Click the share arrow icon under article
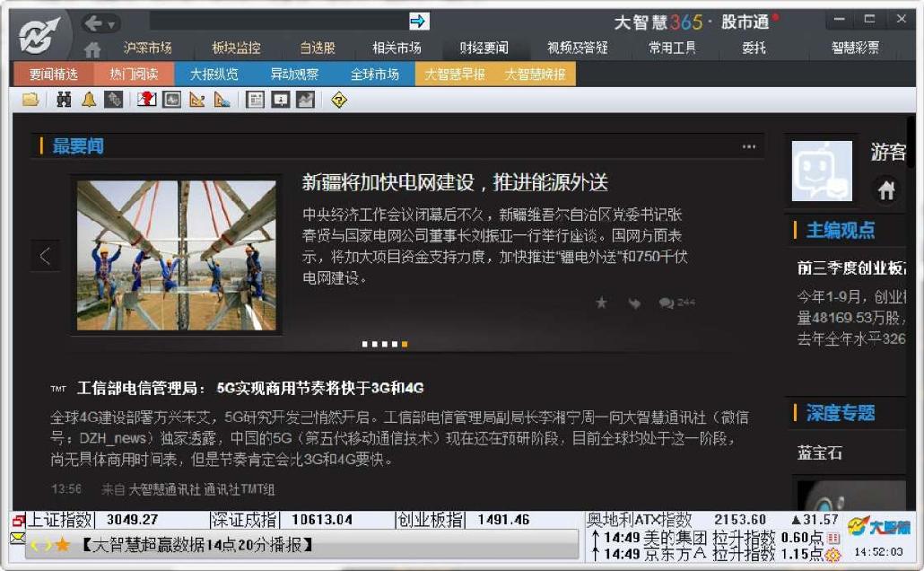The width and height of the screenshot is (924, 571). pyautogui.click(x=634, y=303)
